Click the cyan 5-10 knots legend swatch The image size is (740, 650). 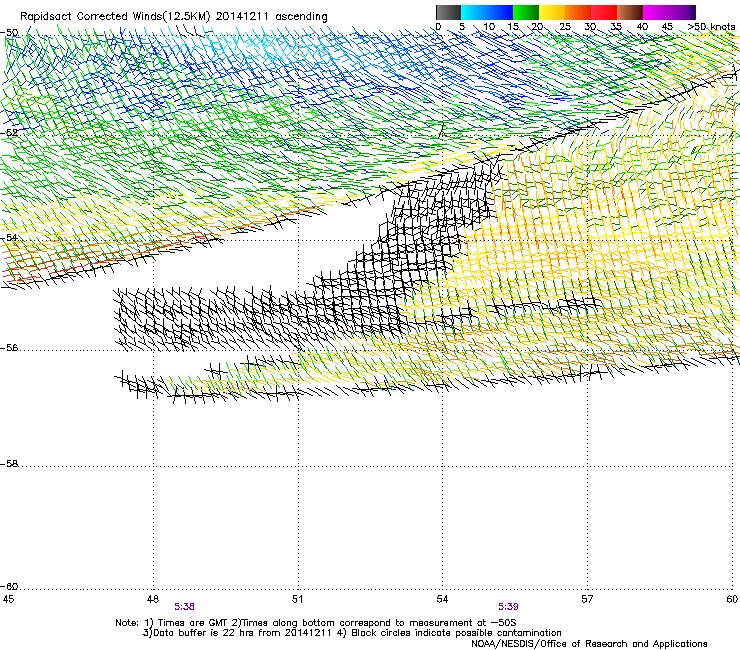pyautogui.click(x=474, y=12)
